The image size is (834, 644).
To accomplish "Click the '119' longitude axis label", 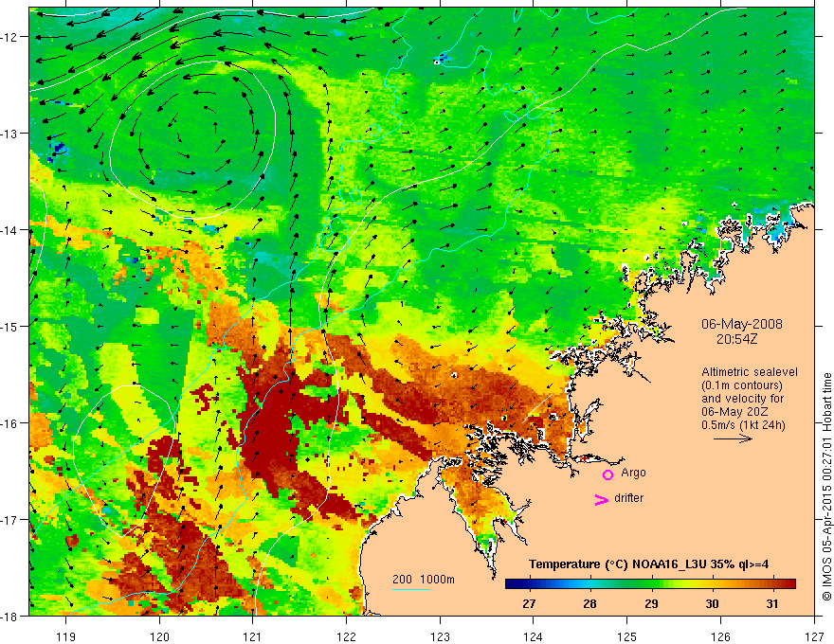I will point(66,636).
